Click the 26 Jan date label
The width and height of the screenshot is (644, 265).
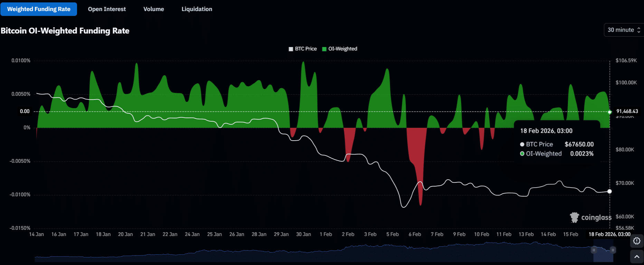[x=237, y=234]
